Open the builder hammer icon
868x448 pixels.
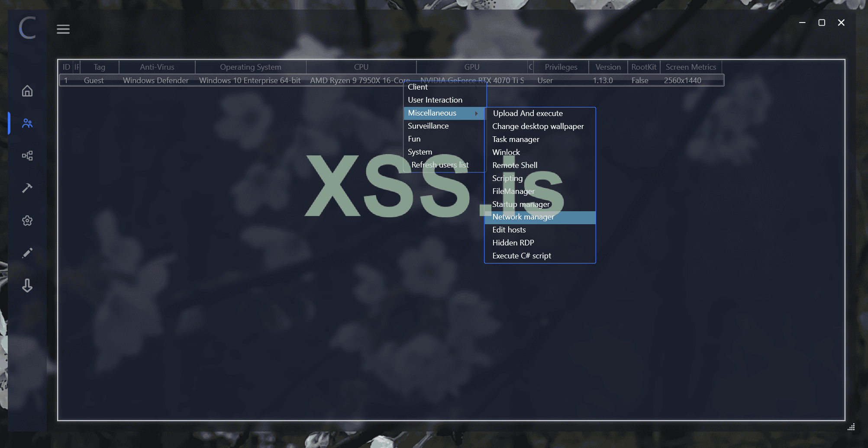[27, 188]
